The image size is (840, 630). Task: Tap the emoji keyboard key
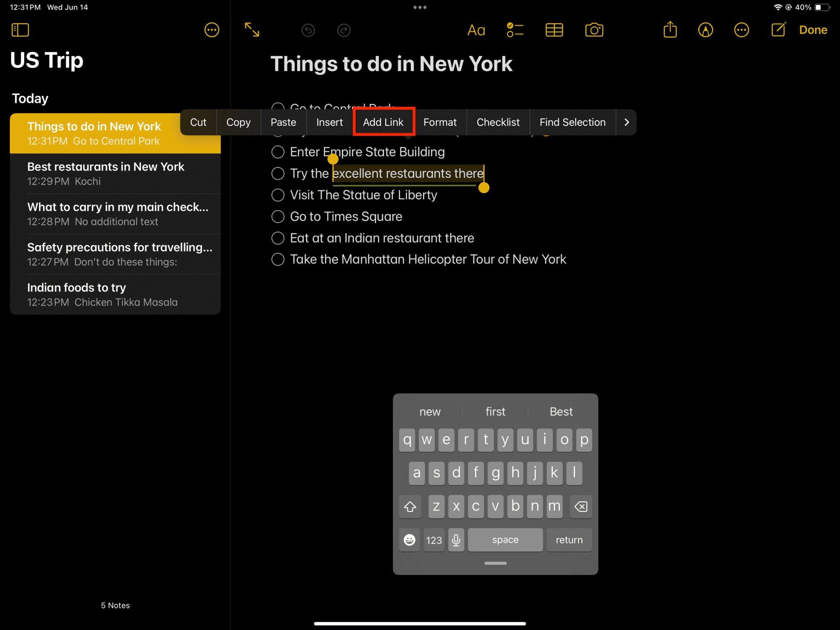pos(409,540)
